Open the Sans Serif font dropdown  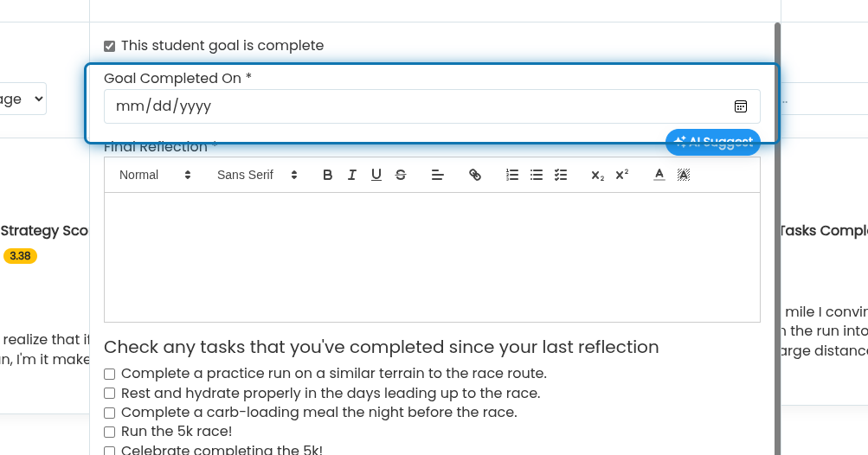click(256, 175)
